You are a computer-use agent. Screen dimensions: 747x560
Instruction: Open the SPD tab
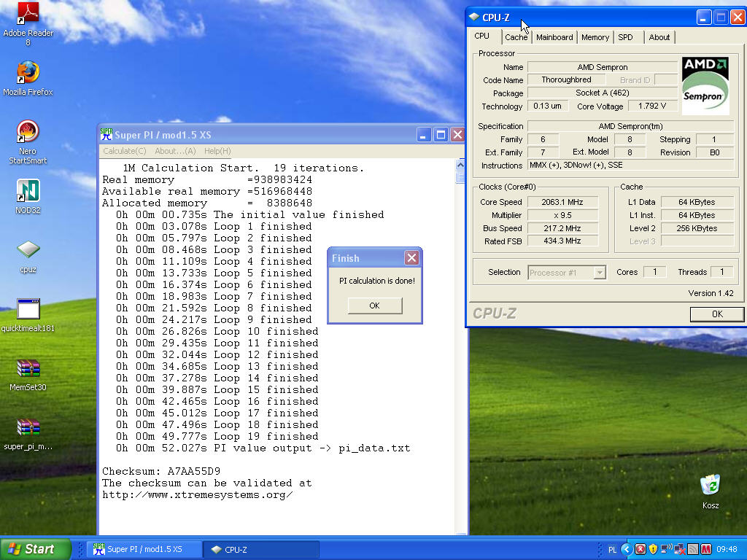coord(625,37)
